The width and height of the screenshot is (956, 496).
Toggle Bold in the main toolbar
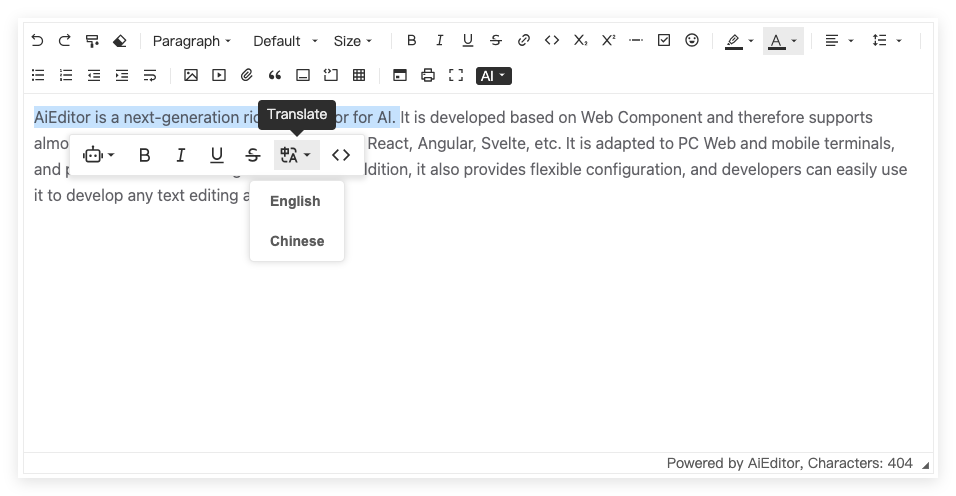click(x=412, y=41)
